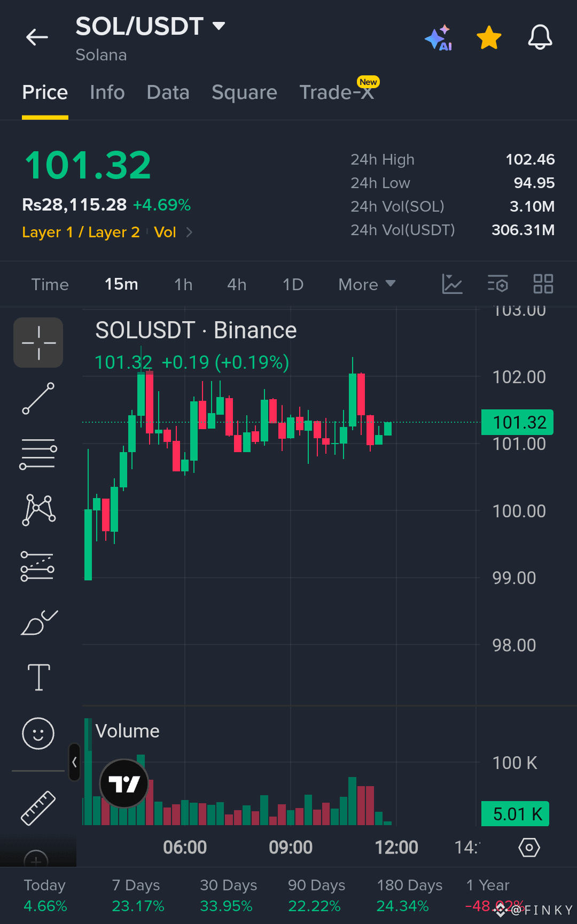Select the 4h interval
This screenshot has height=924, width=577.
237,284
